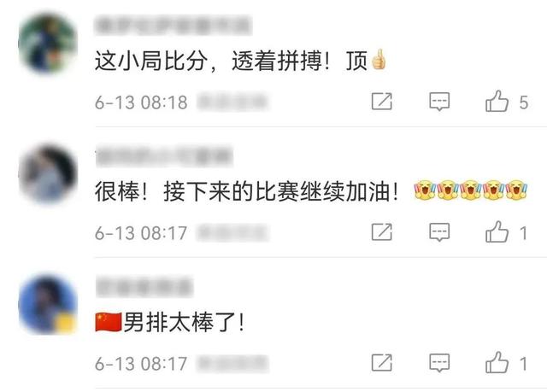
Task: Open the blurred username above 这小局比分 comment
Action: click(x=174, y=25)
